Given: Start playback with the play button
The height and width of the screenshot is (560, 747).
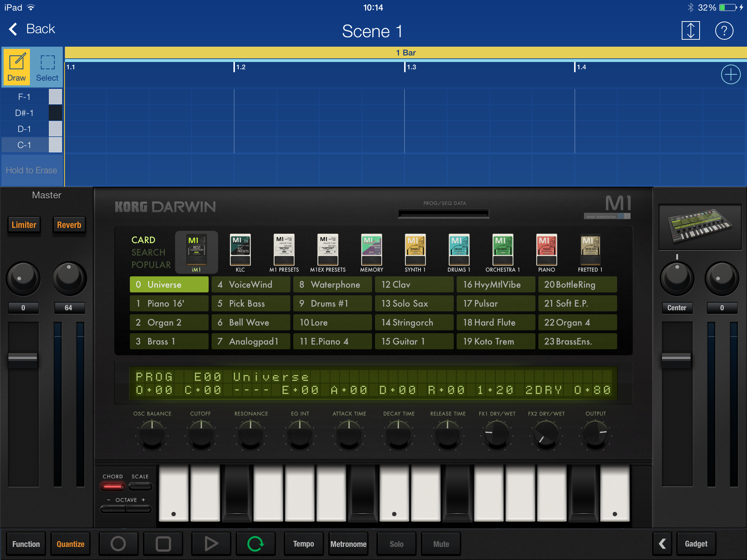Looking at the screenshot, I should [x=211, y=544].
